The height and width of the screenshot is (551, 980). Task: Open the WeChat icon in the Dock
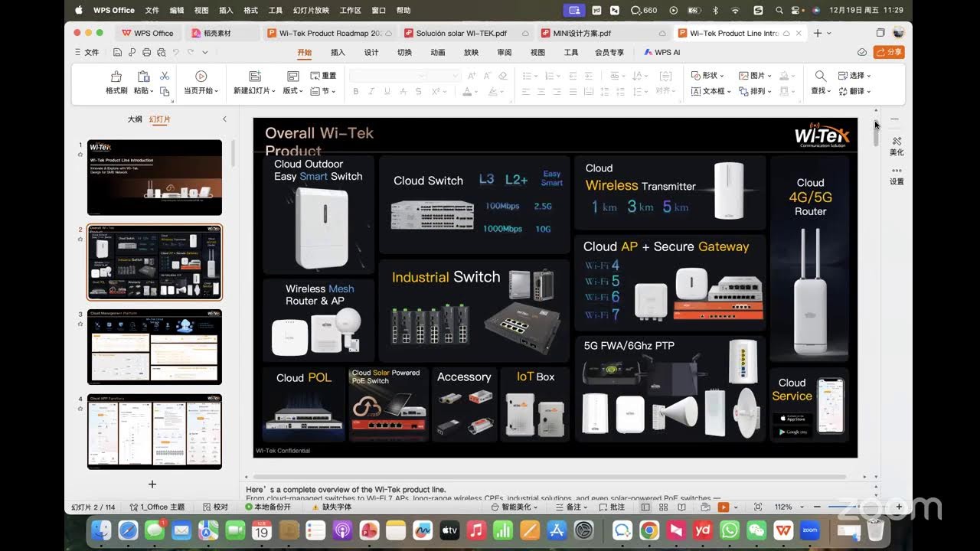pos(756,530)
